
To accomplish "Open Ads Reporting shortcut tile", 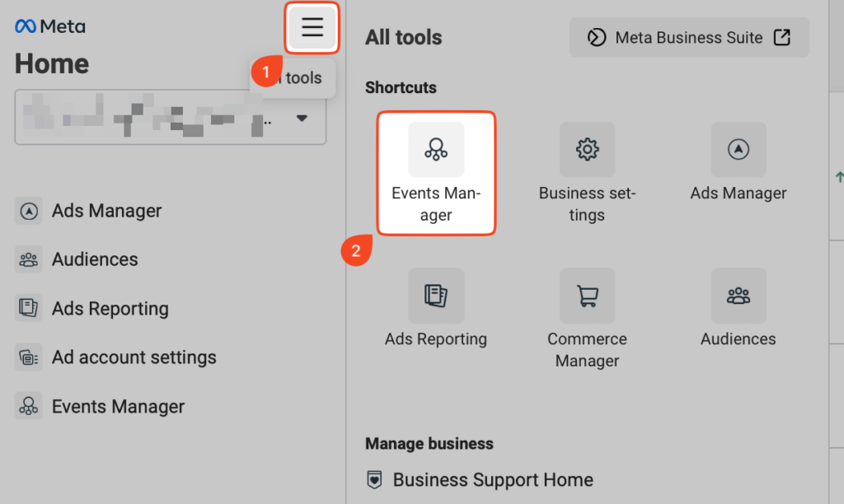I will point(436,309).
